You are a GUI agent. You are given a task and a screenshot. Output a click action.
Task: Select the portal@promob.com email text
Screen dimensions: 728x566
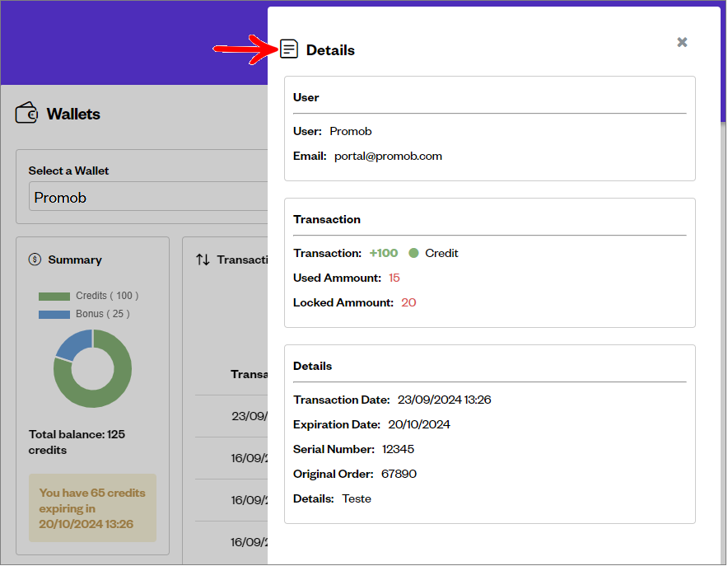tap(388, 156)
